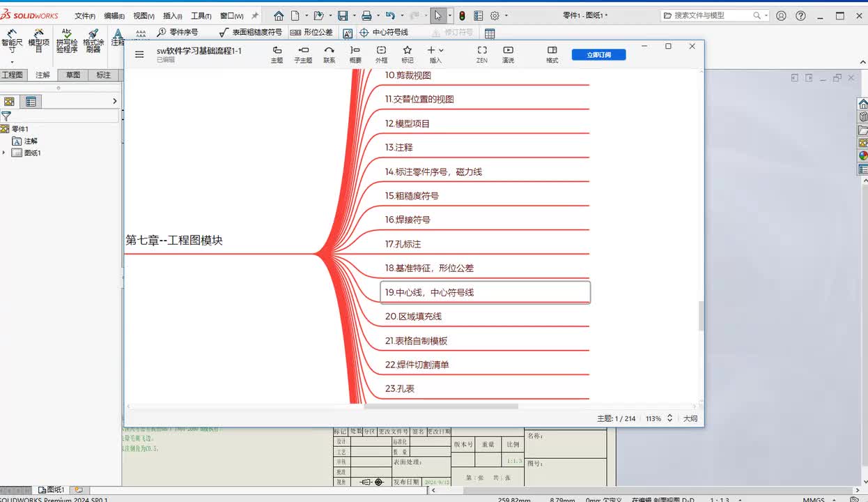Switch to the 草图 tab
The height and width of the screenshot is (502, 868).
[x=73, y=75]
